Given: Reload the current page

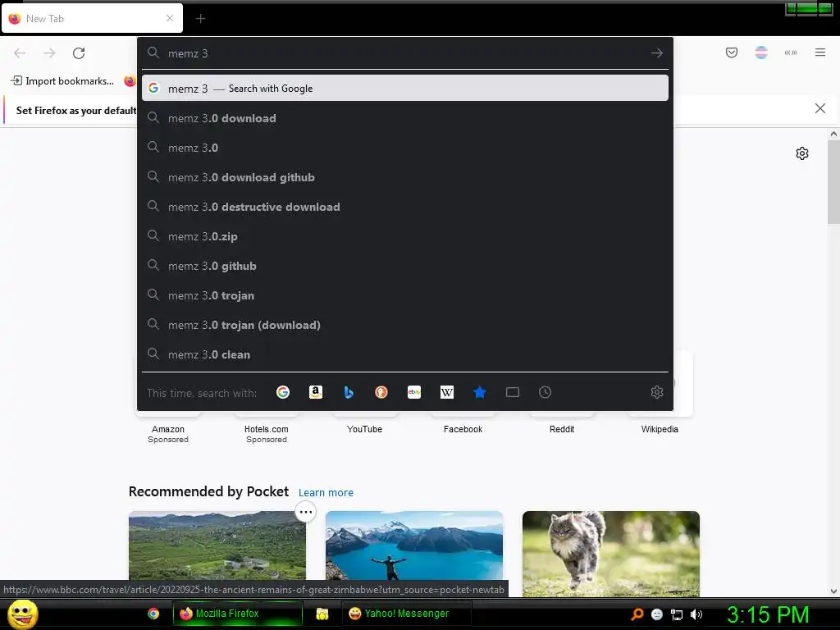Looking at the screenshot, I should point(79,53).
